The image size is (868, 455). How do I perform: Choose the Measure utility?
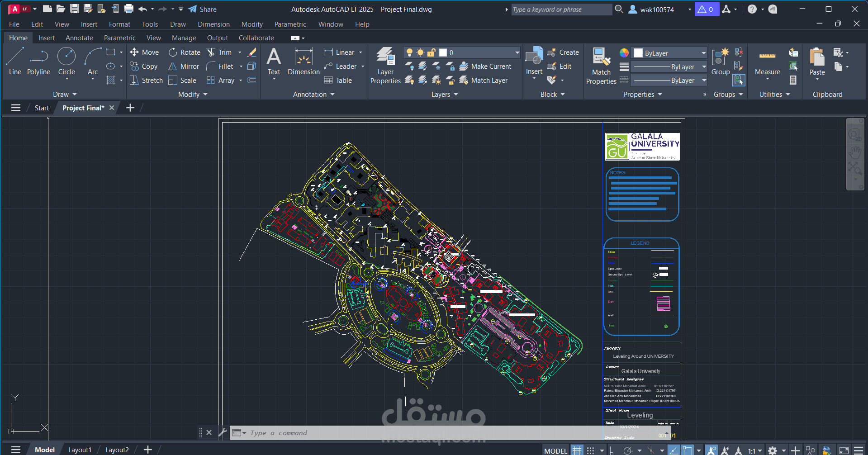[x=767, y=63]
